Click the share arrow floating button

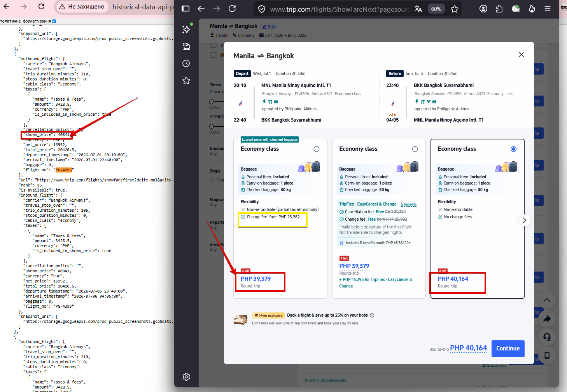pyautogui.click(x=547, y=319)
